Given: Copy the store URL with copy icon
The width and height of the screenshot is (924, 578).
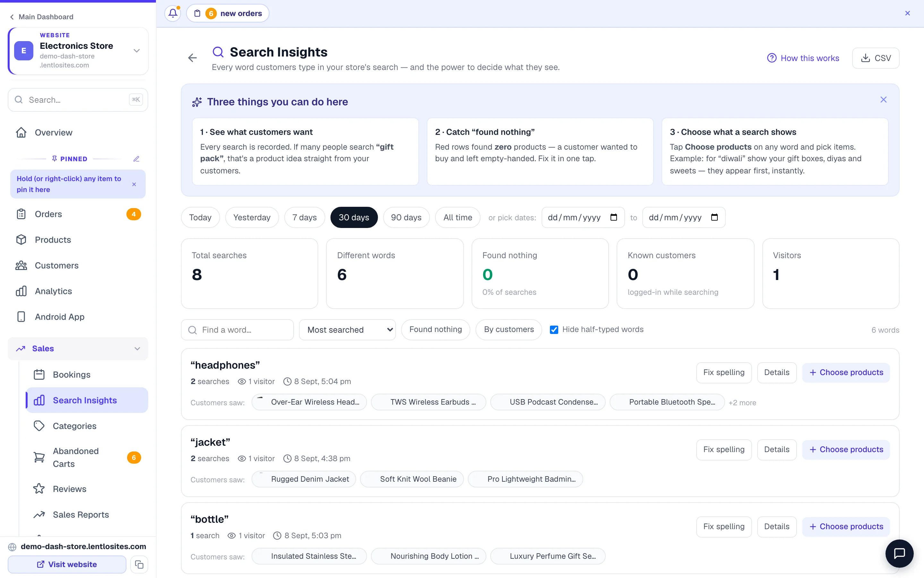Looking at the screenshot, I should (139, 564).
